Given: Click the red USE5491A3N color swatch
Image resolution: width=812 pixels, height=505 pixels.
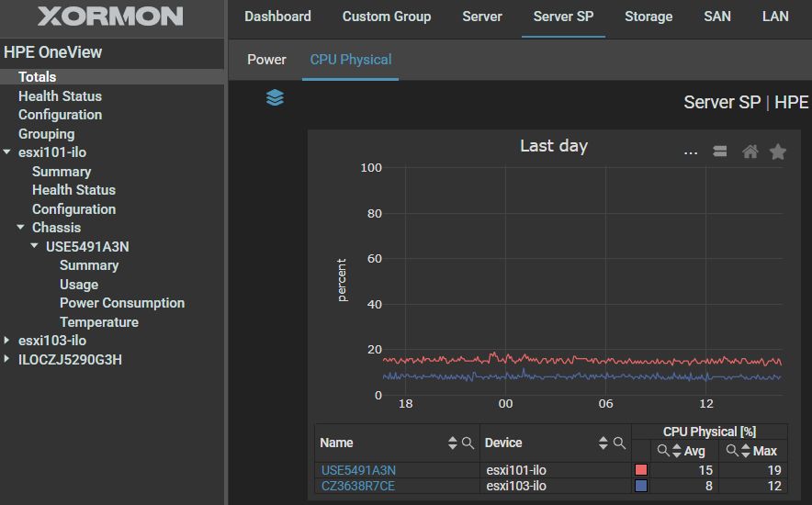Looking at the screenshot, I should (641, 470).
